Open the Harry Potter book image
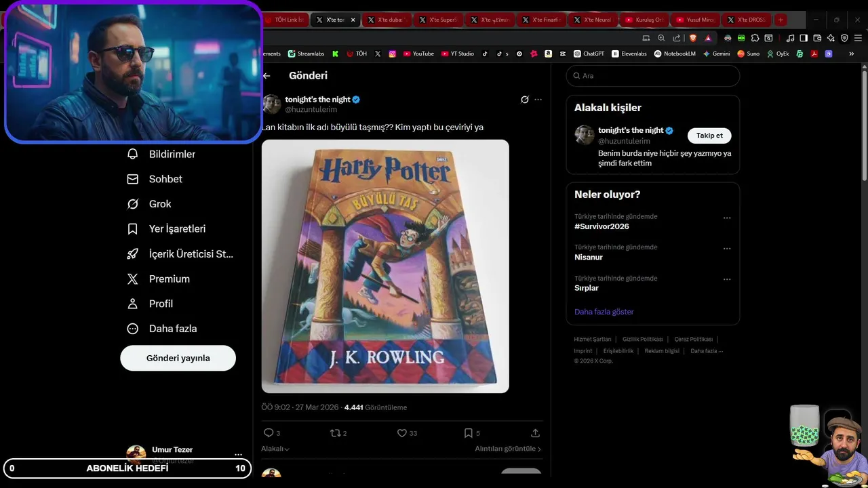This screenshot has height=488, width=868. point(385,266)
